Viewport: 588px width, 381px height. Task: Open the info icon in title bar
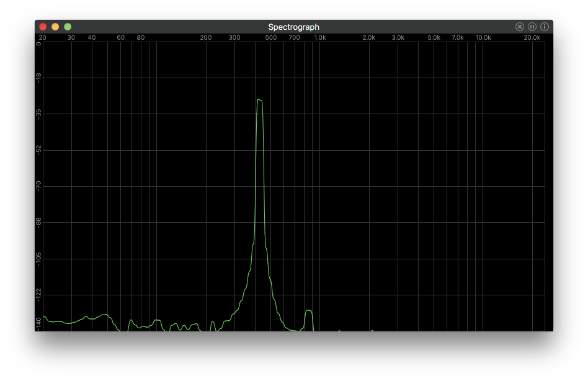545,27
